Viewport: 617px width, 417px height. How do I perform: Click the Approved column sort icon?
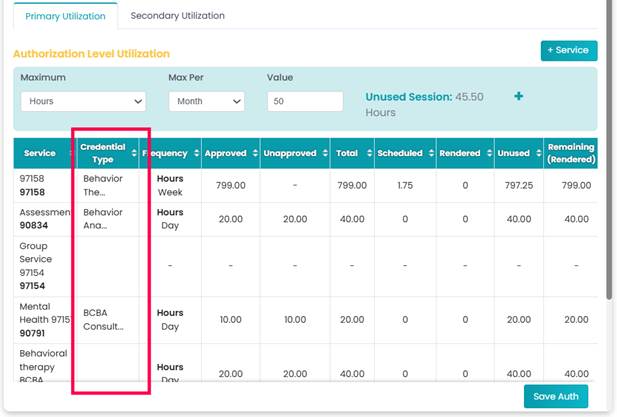pos(252,153)
